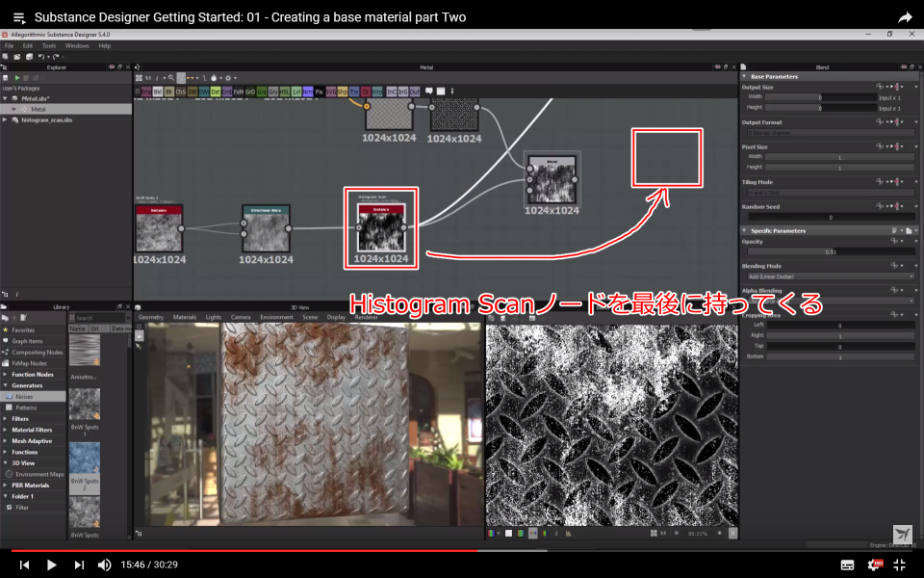Insert a Channel Shuffle node with ChS
The width and height of the screenshot is (924, 578).
click(x=181, y=92)
